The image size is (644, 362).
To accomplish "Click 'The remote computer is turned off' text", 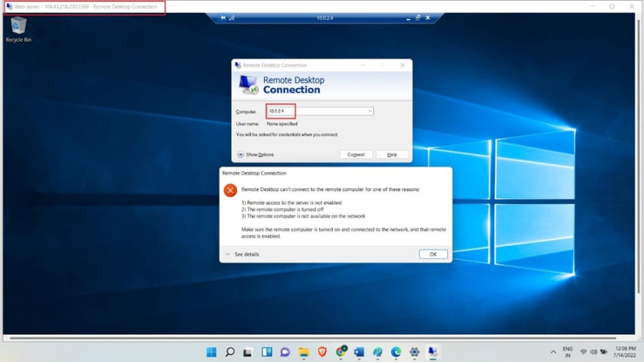I will [x=285, y=209].
